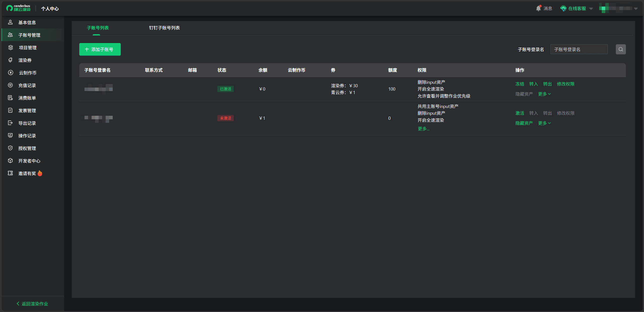This screenshot has height=312, width=644.
Task: Click 转入 in the activated account row
Action: (533, 84)
